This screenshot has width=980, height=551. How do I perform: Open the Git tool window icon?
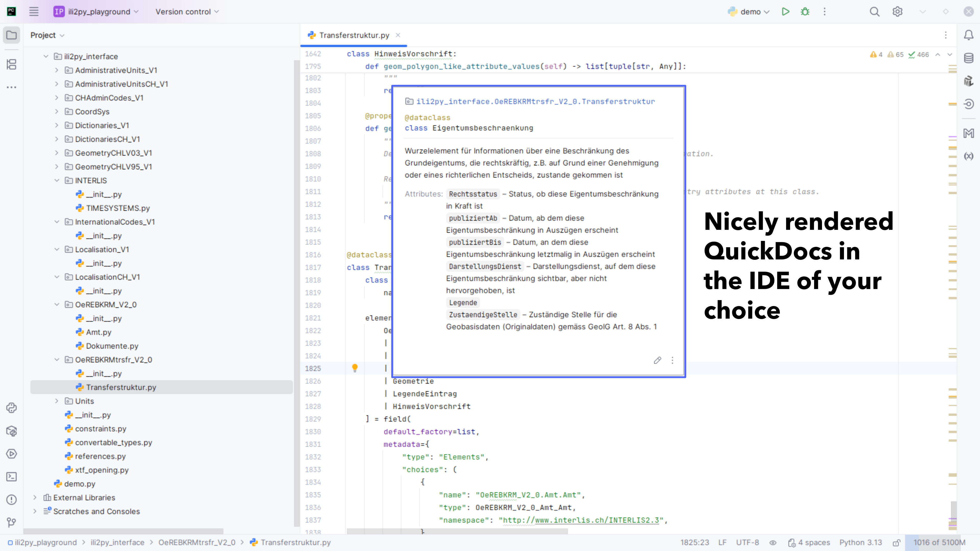click(11, 522)
